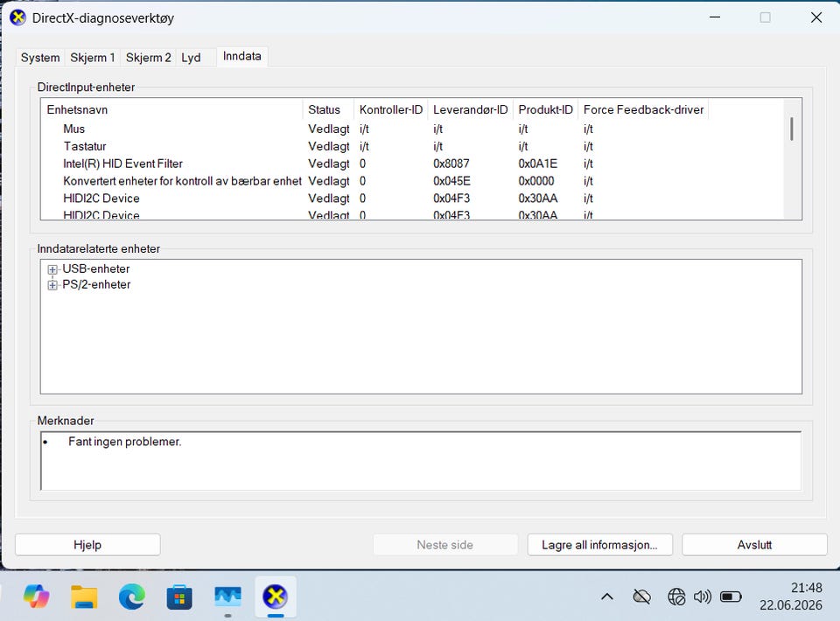Click vendor ID 0x045E cell
Viewport: 840px width, 621px height.
451,181
